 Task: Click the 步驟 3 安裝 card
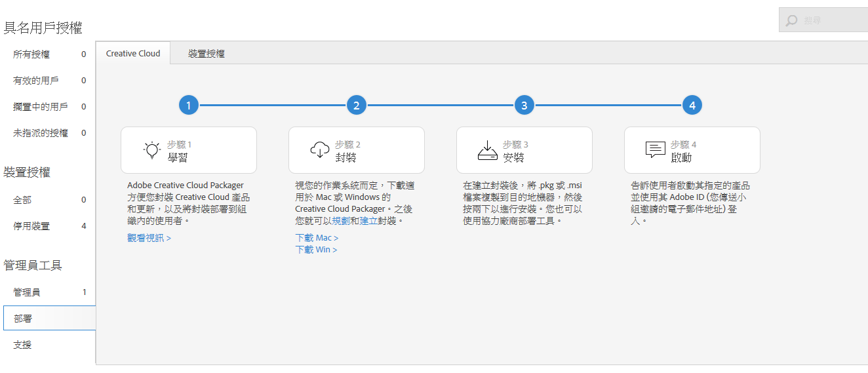pyautogui.click(x=524, y=150)
